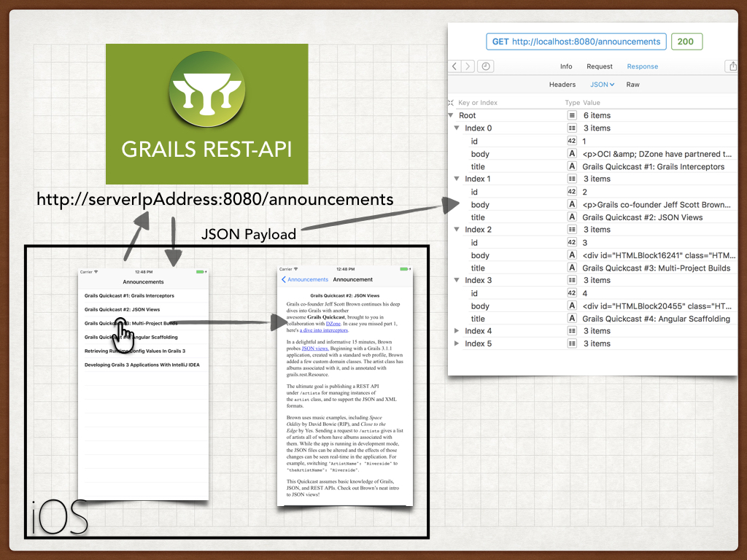The height and width of the screenshot is (560, 747).
Task: Click the back navigation arrow in response viewer
Action: 454,66
